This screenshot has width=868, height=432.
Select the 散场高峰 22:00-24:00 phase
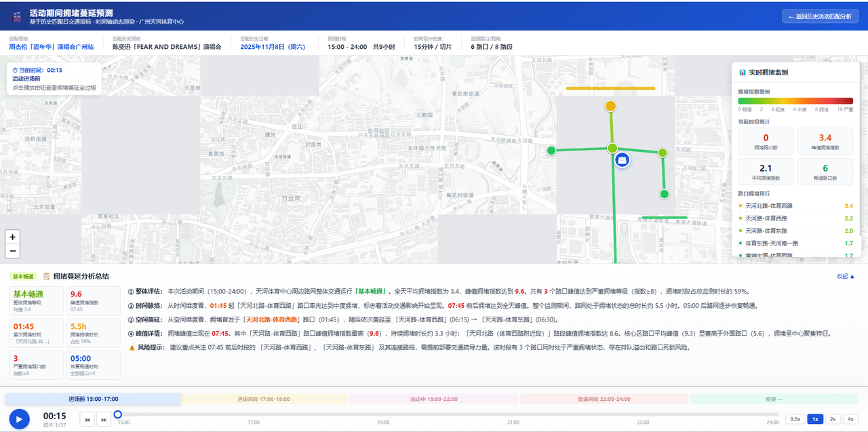click(604, 399)
